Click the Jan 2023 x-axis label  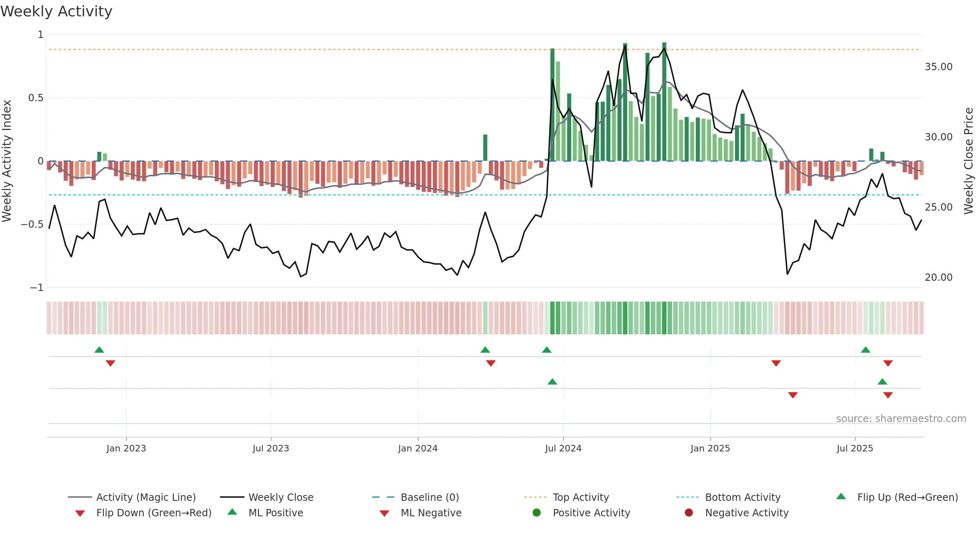click(126, 448)
